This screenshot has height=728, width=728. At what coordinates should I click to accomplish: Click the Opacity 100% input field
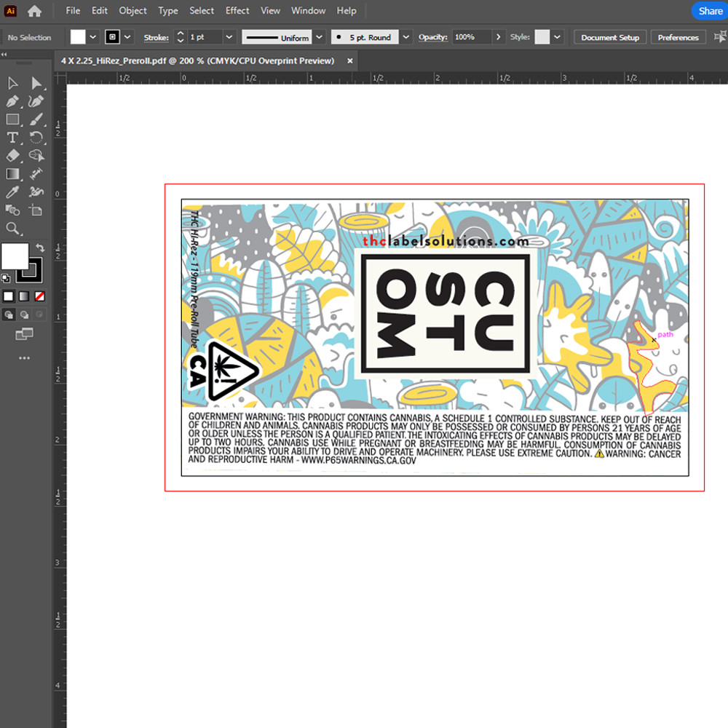[x=471, y=37]
